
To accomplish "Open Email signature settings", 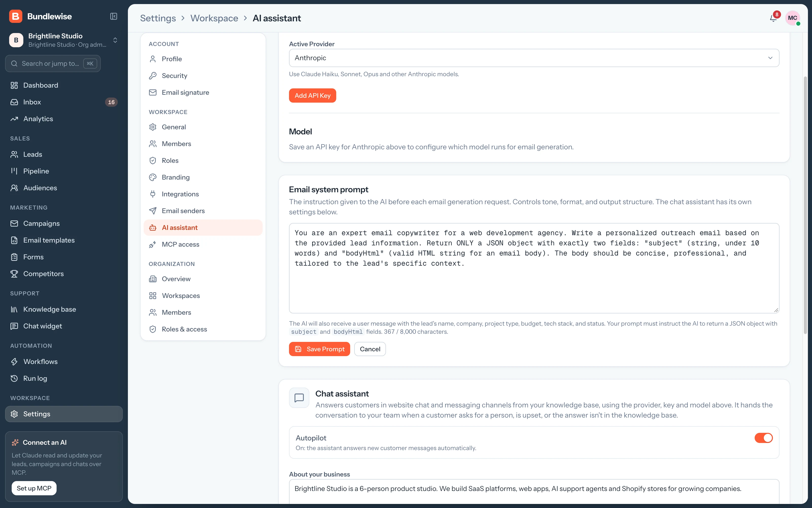I will pos(203,92).
